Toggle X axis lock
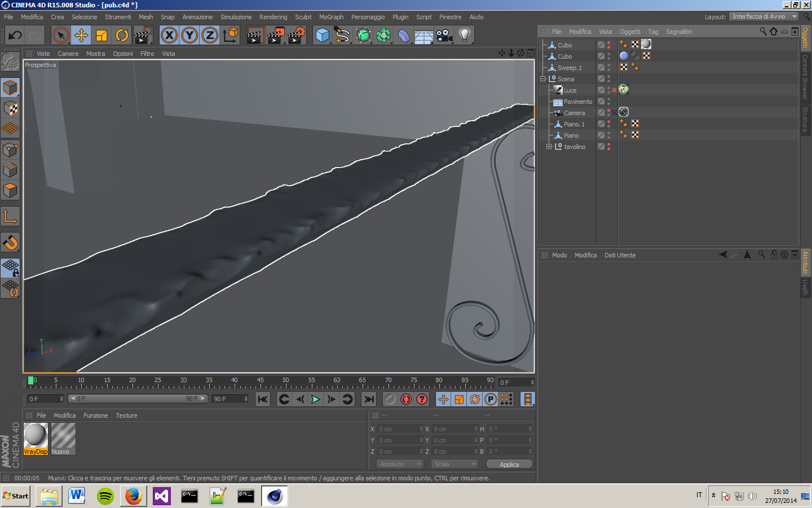This screenshot has height=508, width=812. tap(169, 36)
